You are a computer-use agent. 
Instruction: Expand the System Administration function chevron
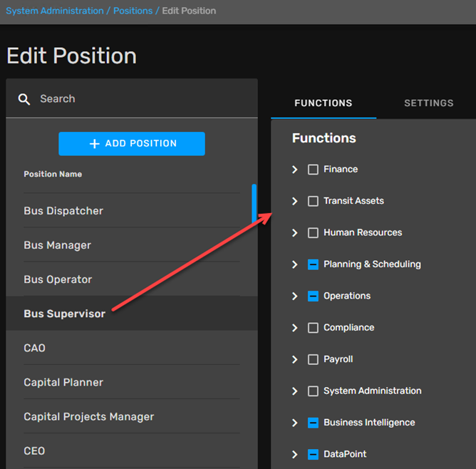(295, 391)
